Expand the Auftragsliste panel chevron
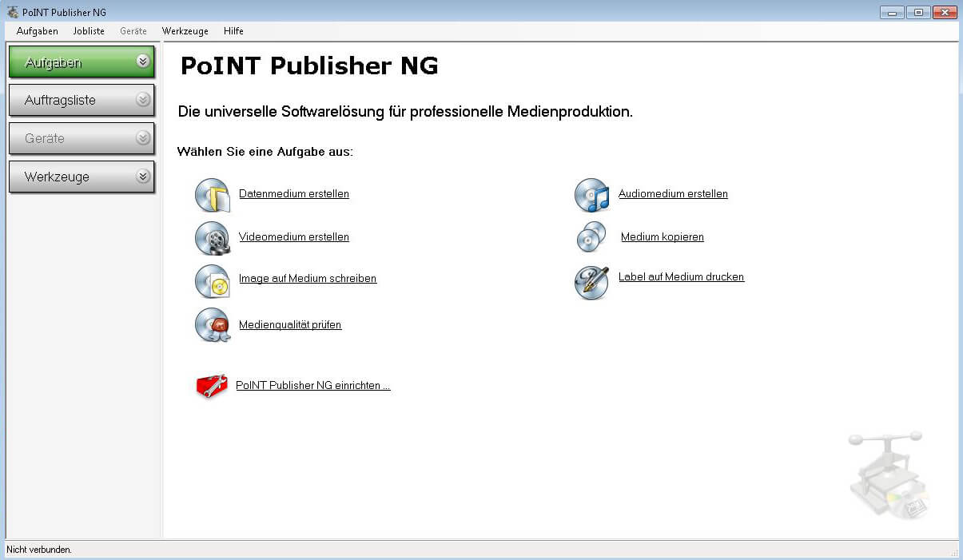Screen dimensions: 963x560 click(143, 100)
